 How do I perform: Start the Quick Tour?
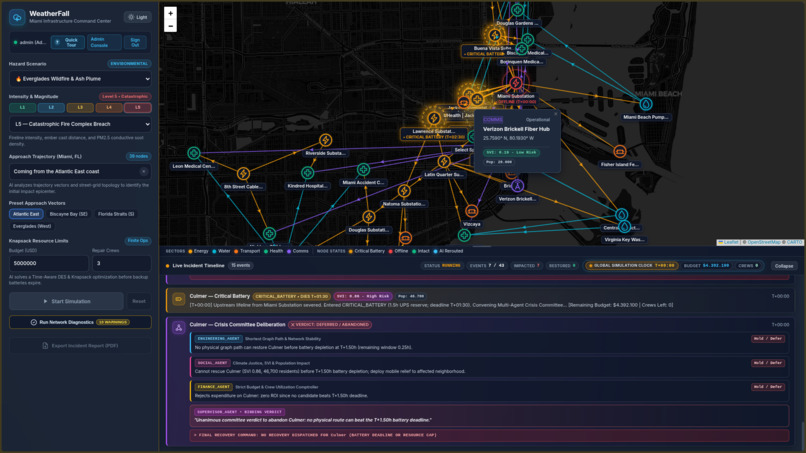pyautogui.click(x=67, y=42)
